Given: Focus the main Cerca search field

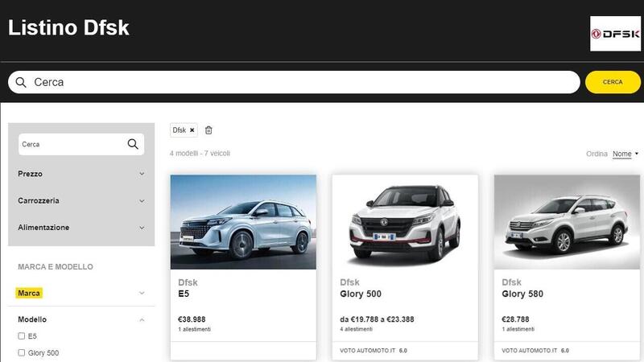Looking at the screenshot, I should click(x=294, y=82).
